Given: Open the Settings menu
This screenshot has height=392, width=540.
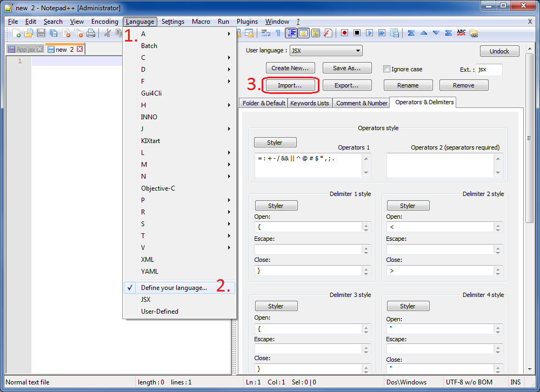Looking at the screenshot, I should point(173,21).
